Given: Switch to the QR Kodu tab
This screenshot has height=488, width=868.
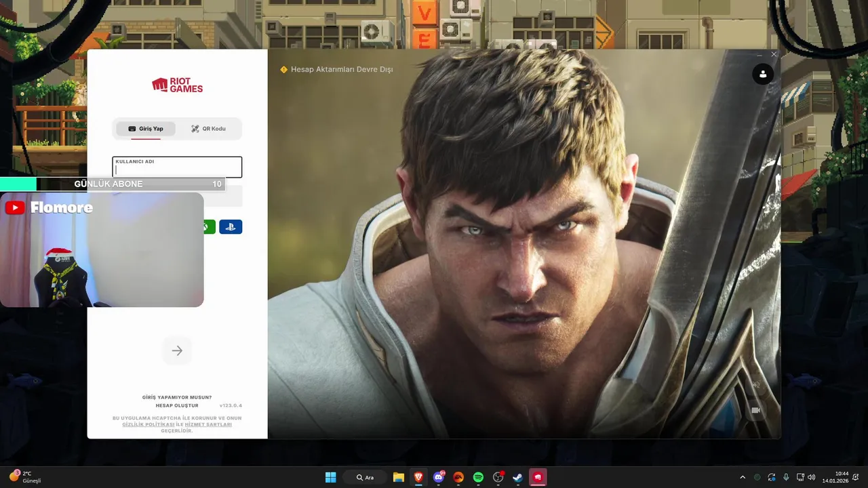Looking at the screenshot, I should pyautogui.click(x=208, y=129).
